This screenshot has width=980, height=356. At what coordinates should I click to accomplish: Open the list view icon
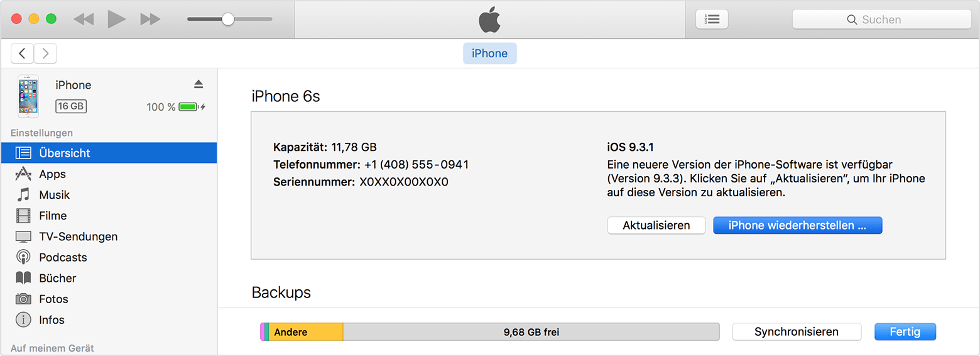[712, 19]
